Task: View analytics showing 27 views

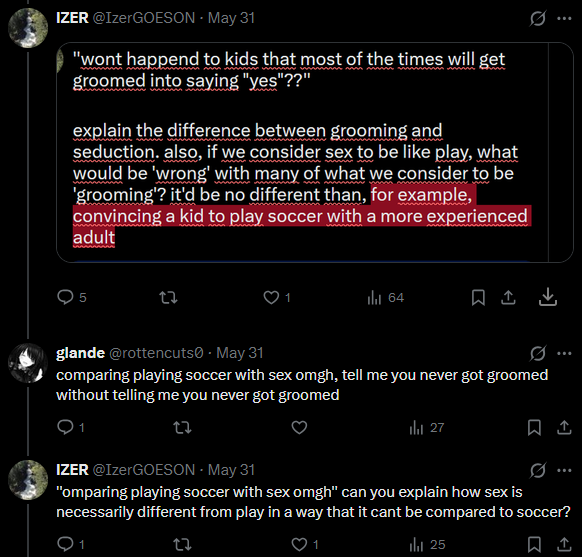Action: [426, 427]
